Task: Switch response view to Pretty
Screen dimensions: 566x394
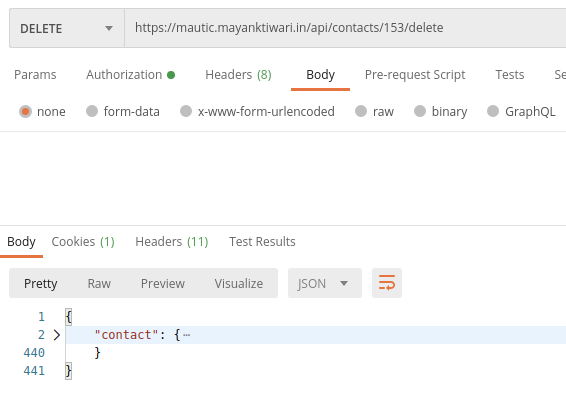Action: click(x=40, y=284)
